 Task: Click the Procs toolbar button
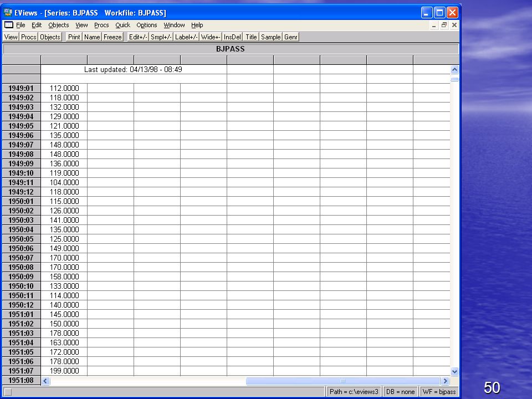[28, 37]
